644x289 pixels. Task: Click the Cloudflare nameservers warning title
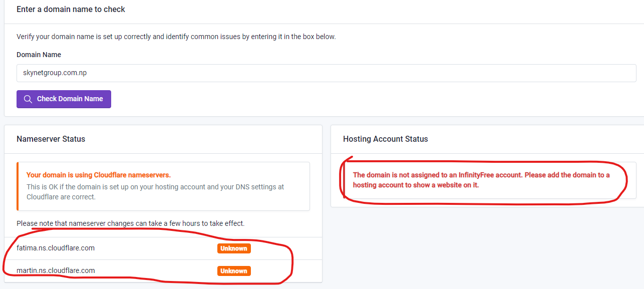(x=99, y=175)
